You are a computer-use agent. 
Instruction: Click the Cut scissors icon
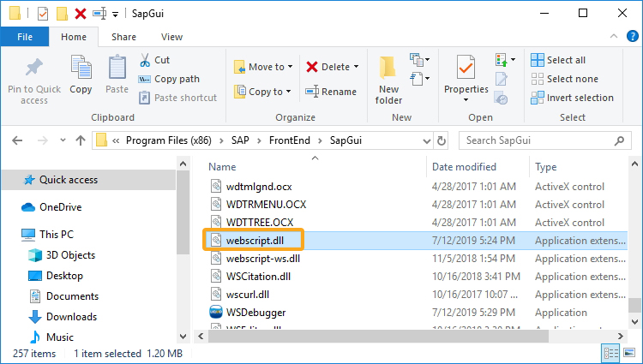(x=145, y=60)
